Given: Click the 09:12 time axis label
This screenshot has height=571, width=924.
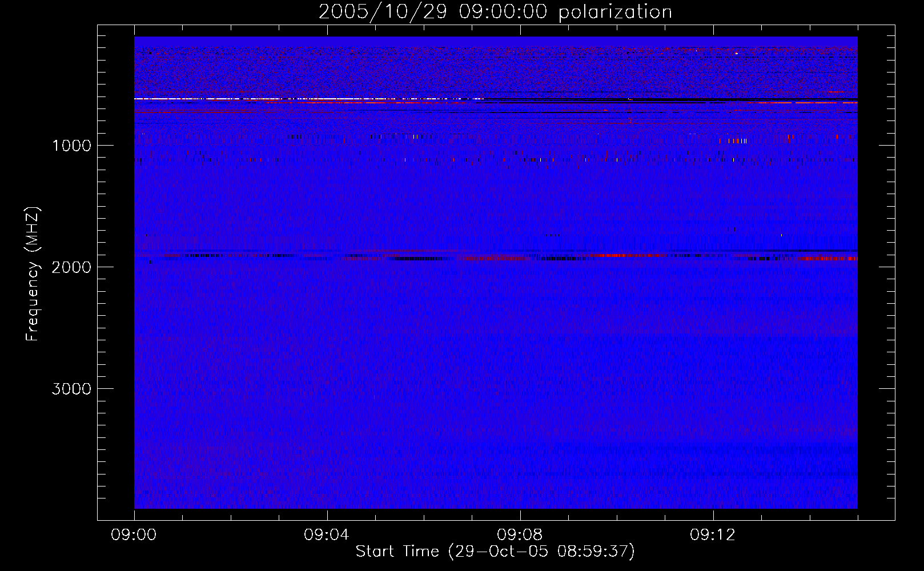Looking at the screenshot, I should pyautogui.click(x=713, y=535).
